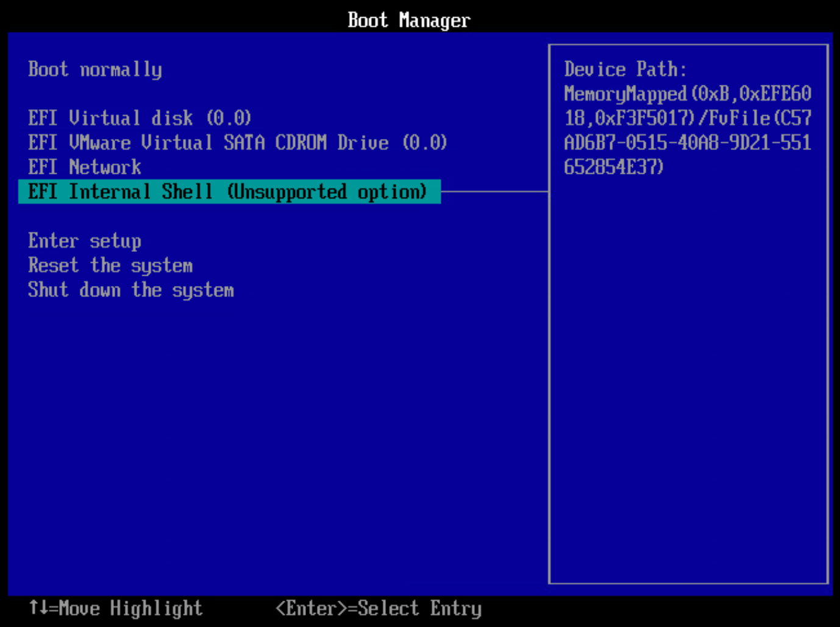Click the Device Path: label
The width and height of the screenshot is (840, 627).
[625, 70]
